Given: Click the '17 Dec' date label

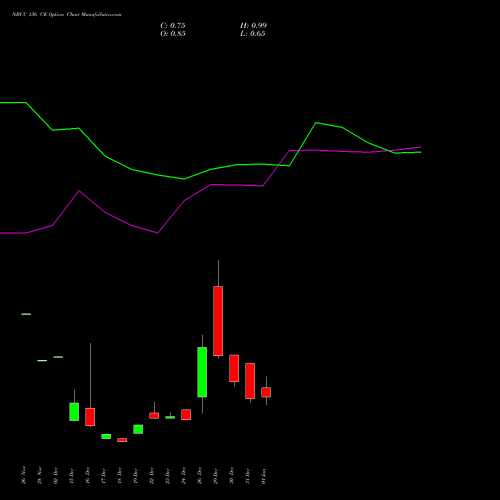Looking at the screenshot, I should coord(104,475).
